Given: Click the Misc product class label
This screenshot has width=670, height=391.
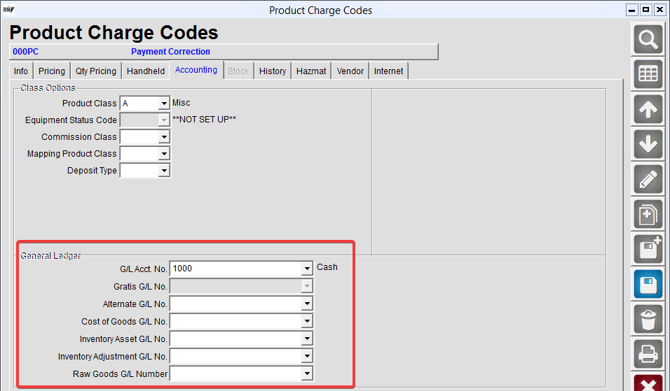Looking at the screenshot, I should click(x=181, y=103).
